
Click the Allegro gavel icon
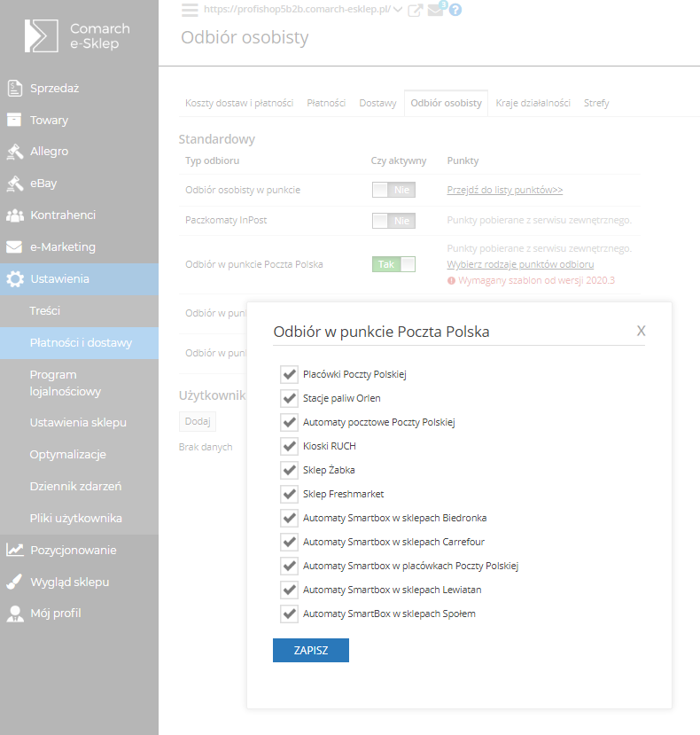tap(14, 152)
